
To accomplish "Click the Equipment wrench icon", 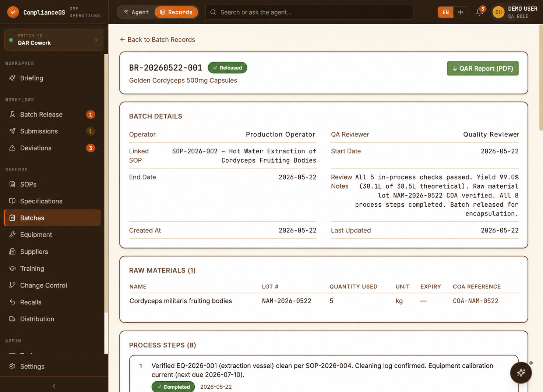I will point(12,235).
